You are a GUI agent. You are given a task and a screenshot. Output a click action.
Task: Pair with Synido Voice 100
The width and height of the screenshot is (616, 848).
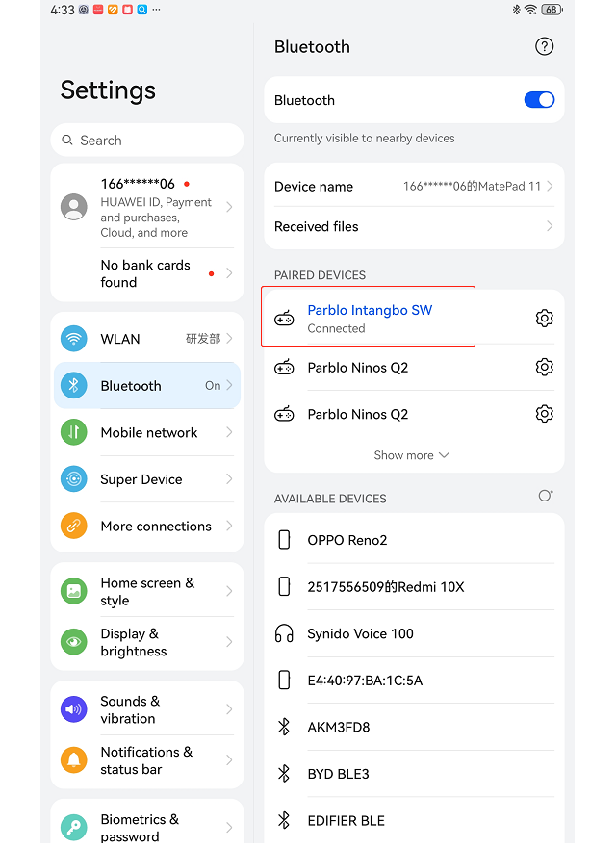click(414, 633)
